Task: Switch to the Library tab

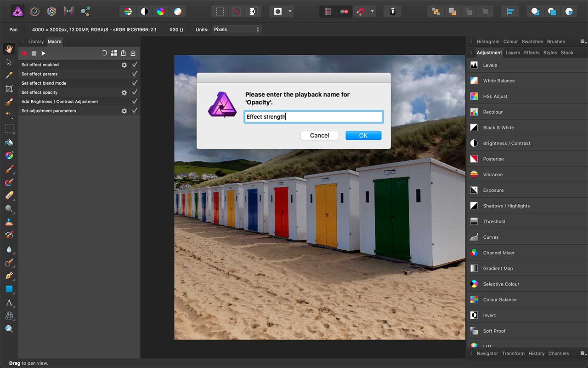Action: (x=36, y=41)
